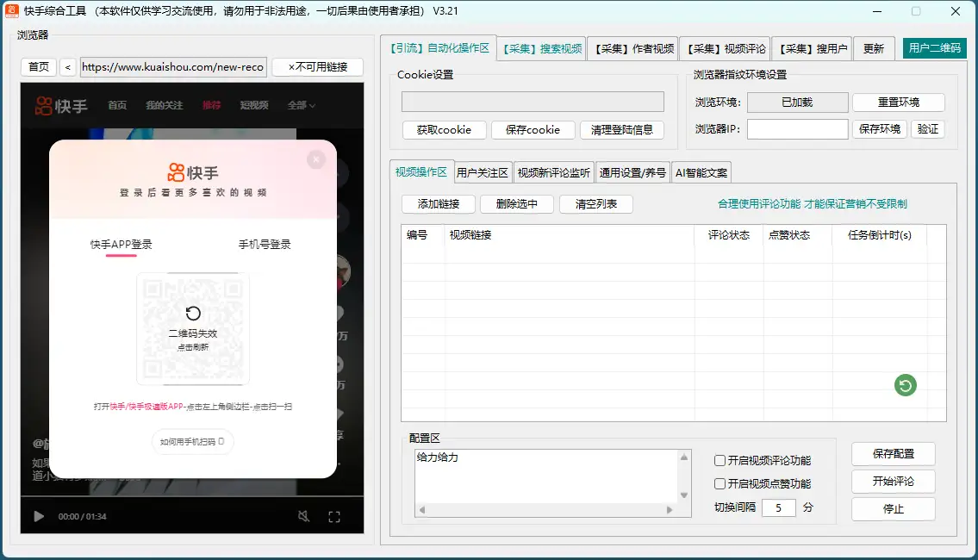Click the 获取cookie button
This screenshot has height=560, width=978.
coord(443,129)
